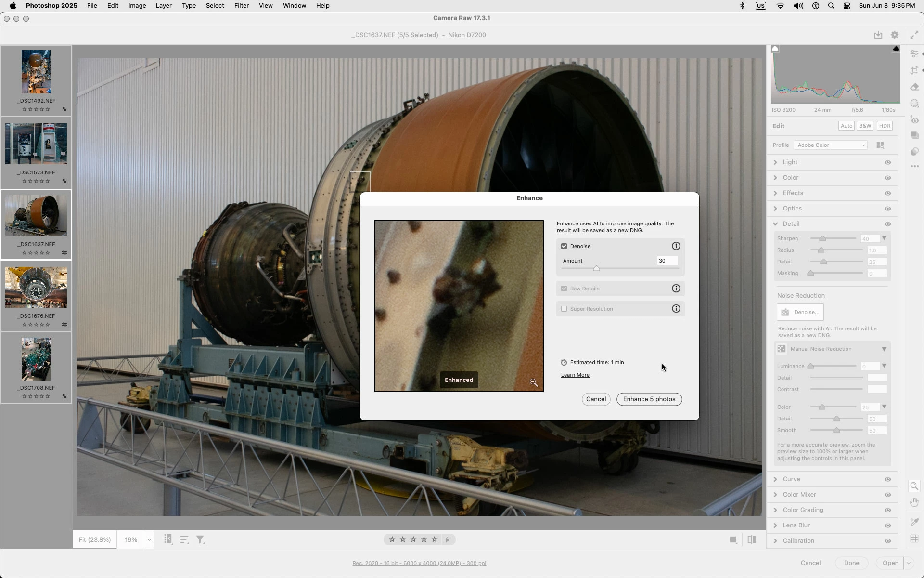Toggle before/after view icon
This screenshot has height=578, width=924.
pos(752,539)
